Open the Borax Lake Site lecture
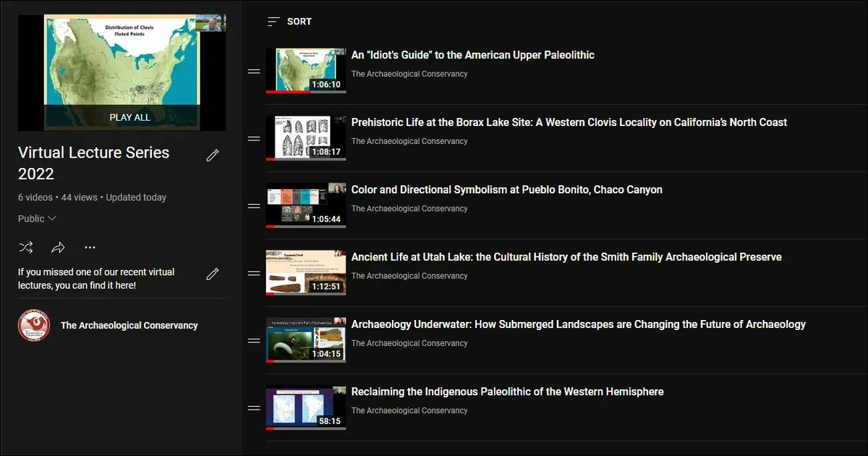868x456 pixels. coord(569,122)
